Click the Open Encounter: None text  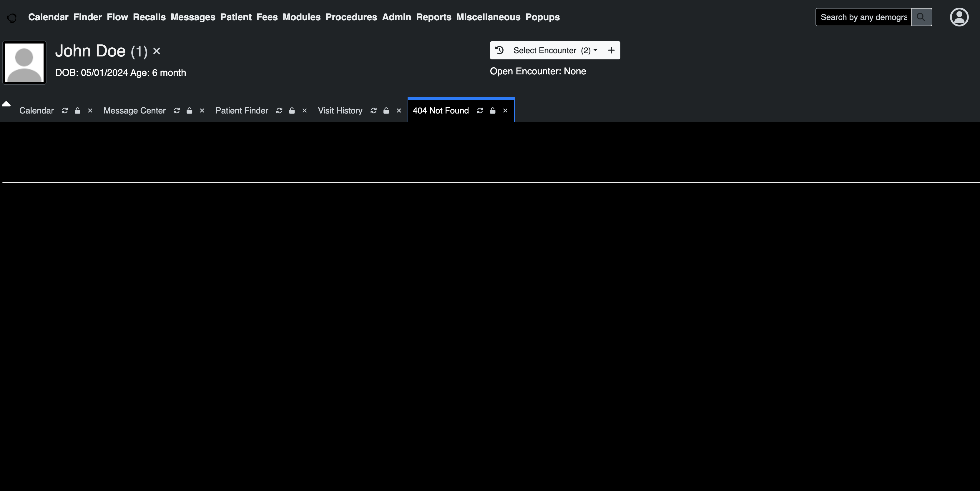point(538,71)
